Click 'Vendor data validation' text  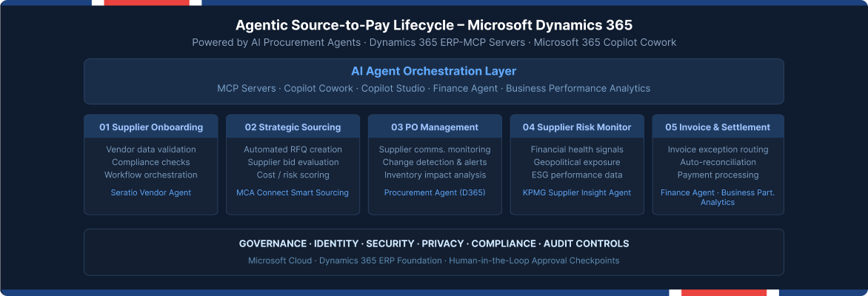tap(151, 149)
